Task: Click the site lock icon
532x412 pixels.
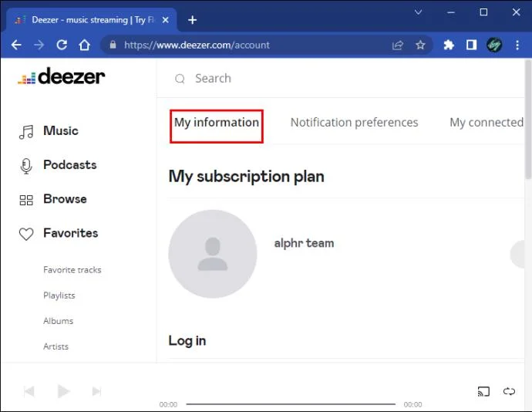Action: (x=113, y=45)
